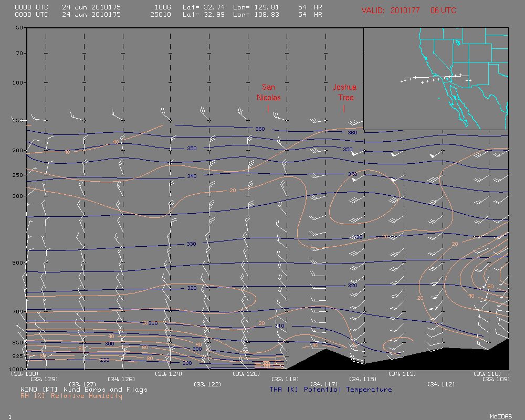Click the Lon= 129.81 header value
This screenshot has width=525, height=420.
256,7
